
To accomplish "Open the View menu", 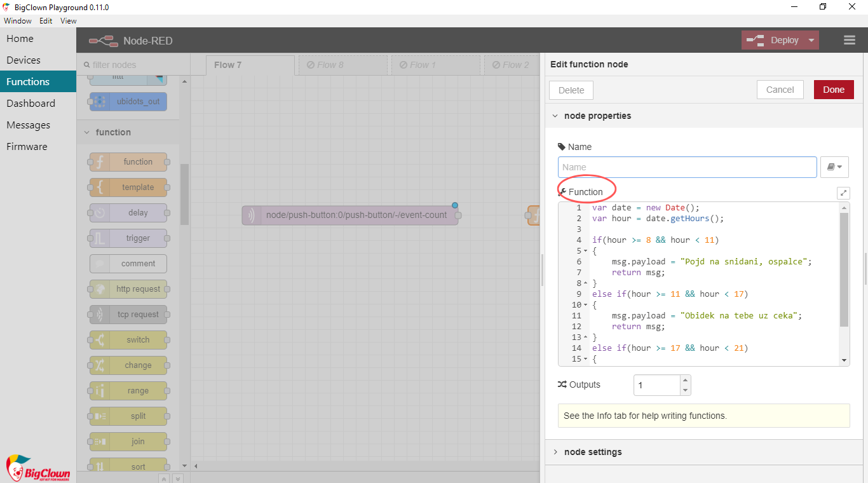I will point(69,21).
